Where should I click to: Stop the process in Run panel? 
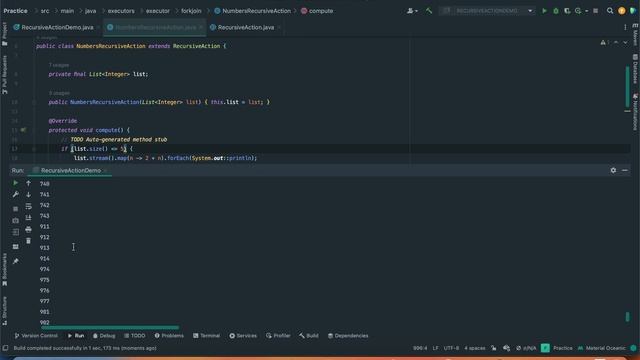16,209
